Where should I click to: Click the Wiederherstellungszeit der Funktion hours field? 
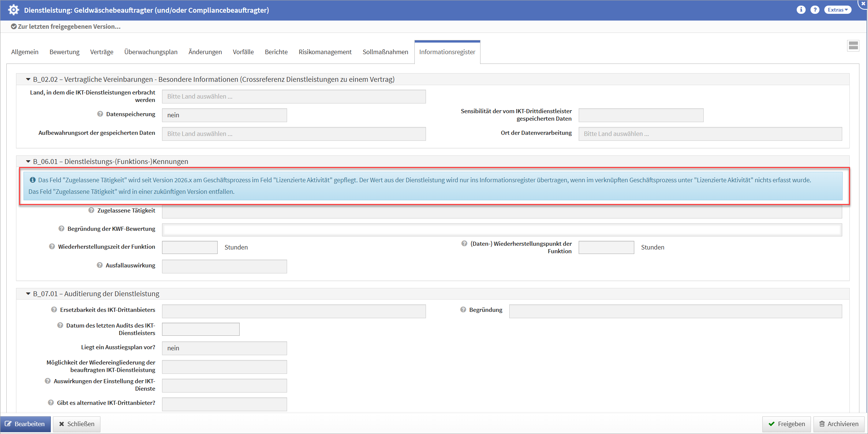coord(190,247)
